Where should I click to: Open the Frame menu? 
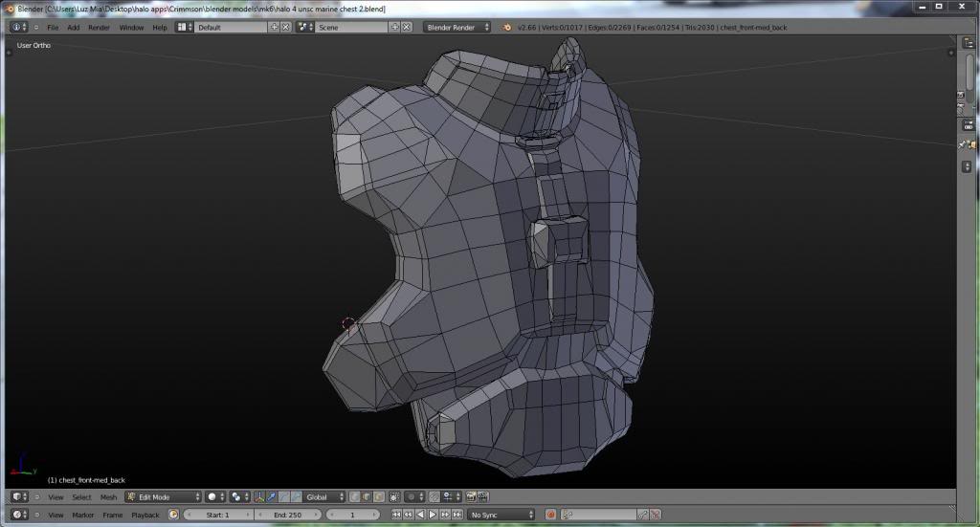pyautogui.click(x=113, y=516)
